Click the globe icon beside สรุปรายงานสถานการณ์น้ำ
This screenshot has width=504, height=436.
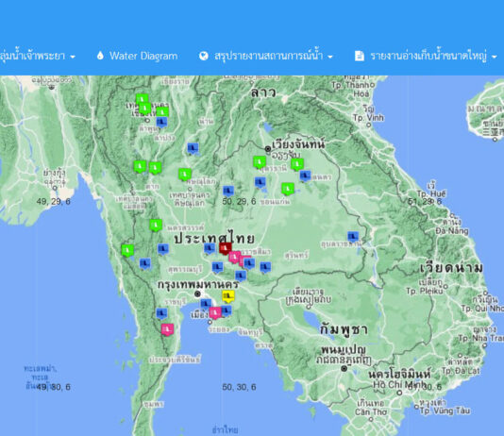tap(204, 56)
